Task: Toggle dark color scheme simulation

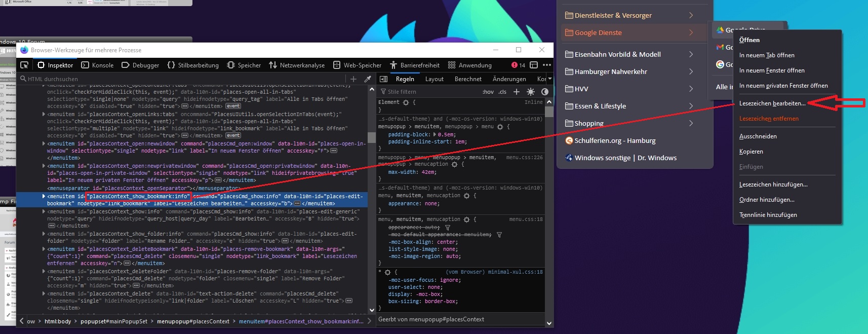Action: pyautogui.click(x=545, y=92)
